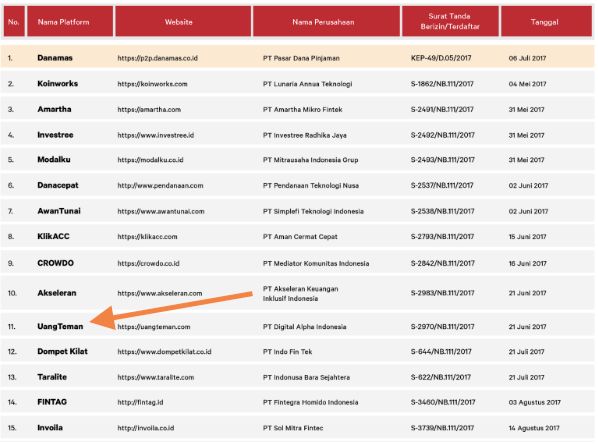Click license number S-644/NB.111/2017
Screen dimensions: 598x444
click(441, 352)
